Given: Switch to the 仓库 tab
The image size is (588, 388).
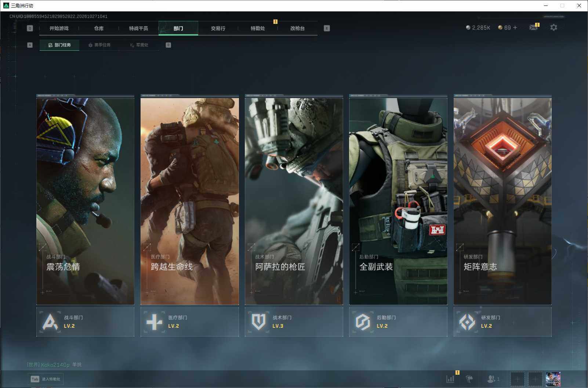Looking at the screenshot, I should (99, 28).
